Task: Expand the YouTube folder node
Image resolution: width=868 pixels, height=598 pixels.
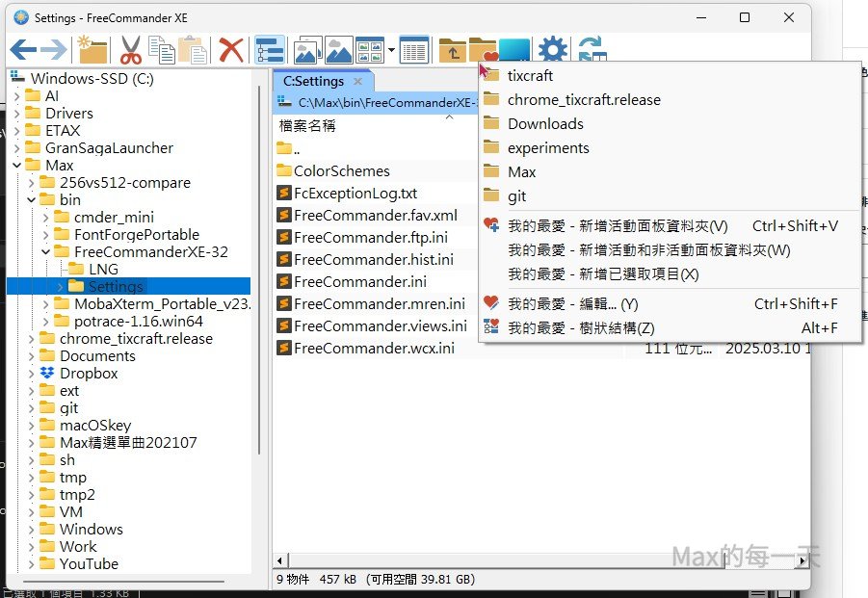Action: 31,564
